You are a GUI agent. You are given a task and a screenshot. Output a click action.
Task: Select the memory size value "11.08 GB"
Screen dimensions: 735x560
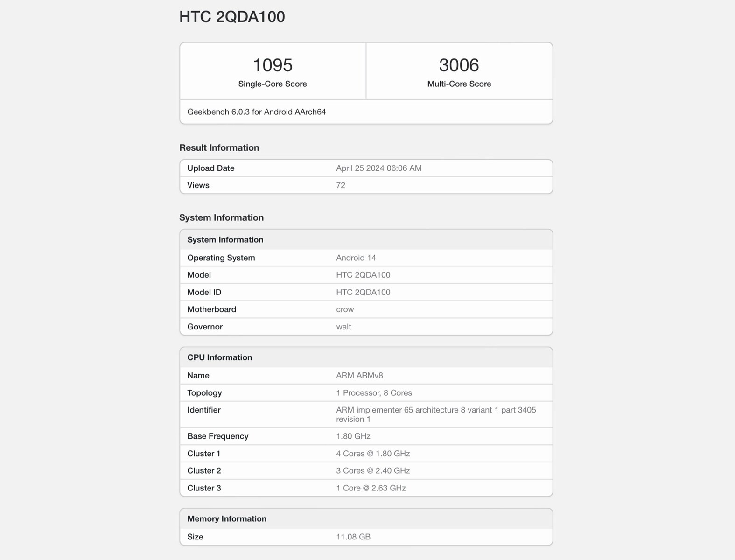[353, 537]
